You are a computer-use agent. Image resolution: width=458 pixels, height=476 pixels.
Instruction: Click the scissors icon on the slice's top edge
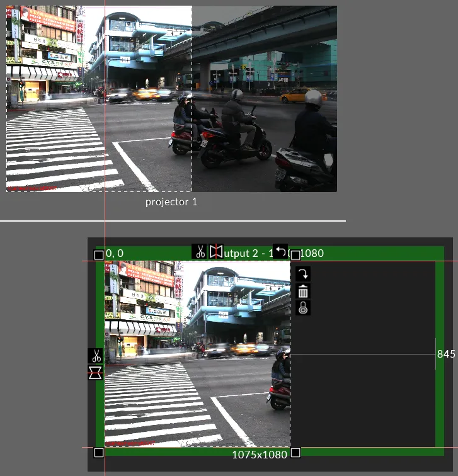coord(199,252)
